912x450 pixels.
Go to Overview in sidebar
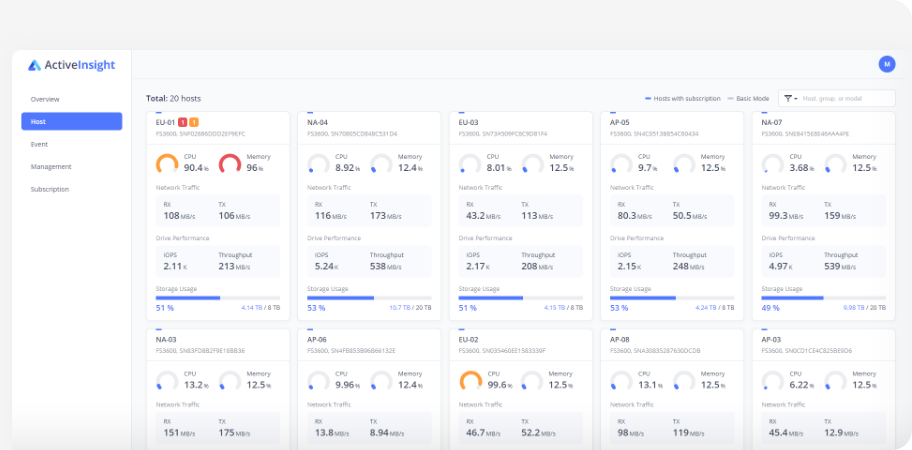click(45, 99)
